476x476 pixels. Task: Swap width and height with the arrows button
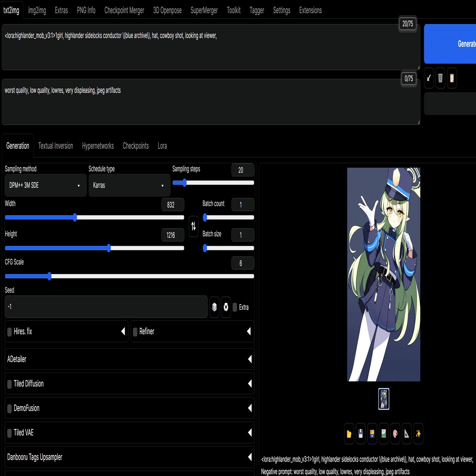pos(194,226)
